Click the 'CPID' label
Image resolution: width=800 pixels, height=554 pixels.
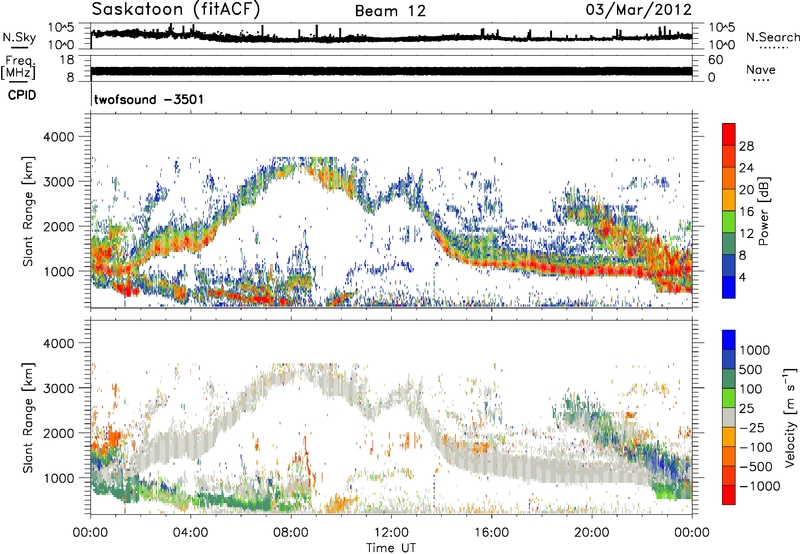tap(22, 95)
